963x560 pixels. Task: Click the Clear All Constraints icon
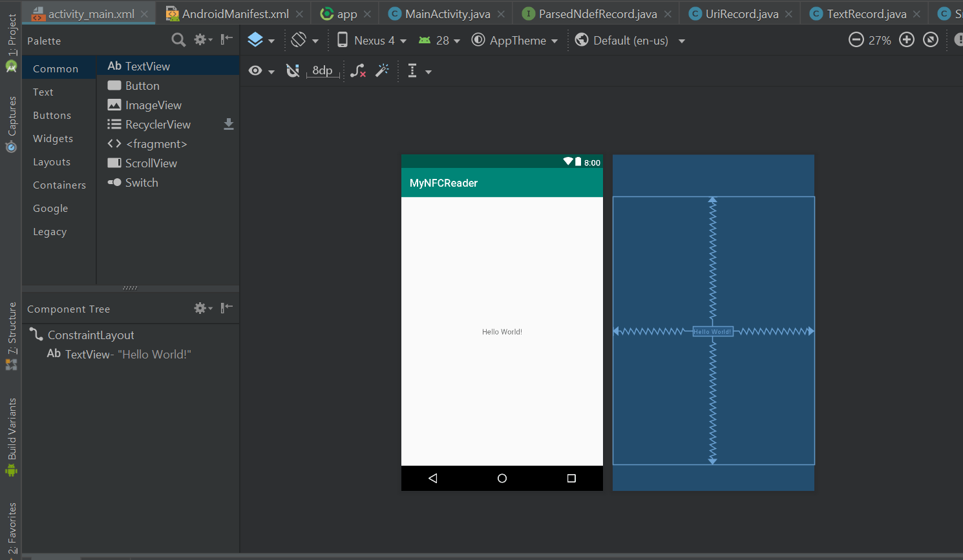tap(358, 70)
